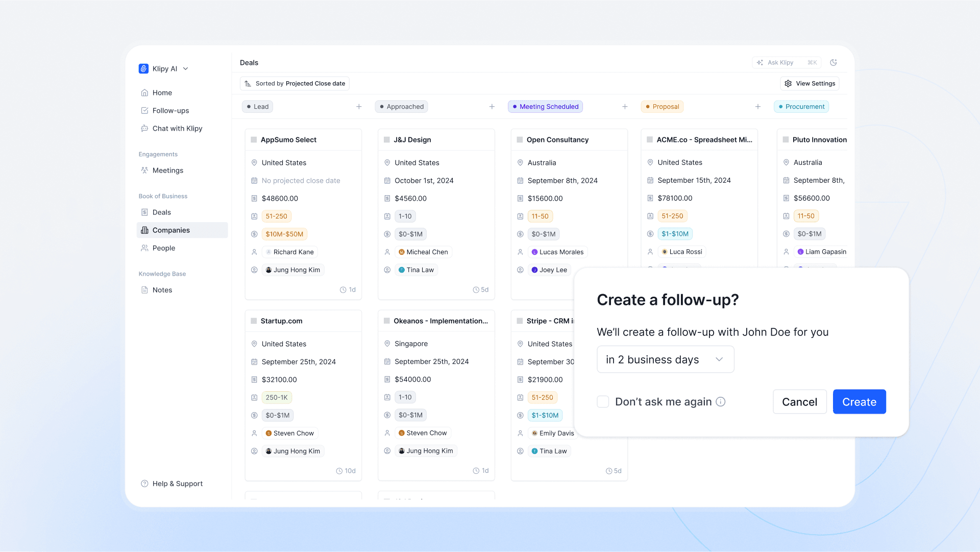
Task: Open Notes in Knowledge Base
Action: pyautogui.click(x=162, y=290)
